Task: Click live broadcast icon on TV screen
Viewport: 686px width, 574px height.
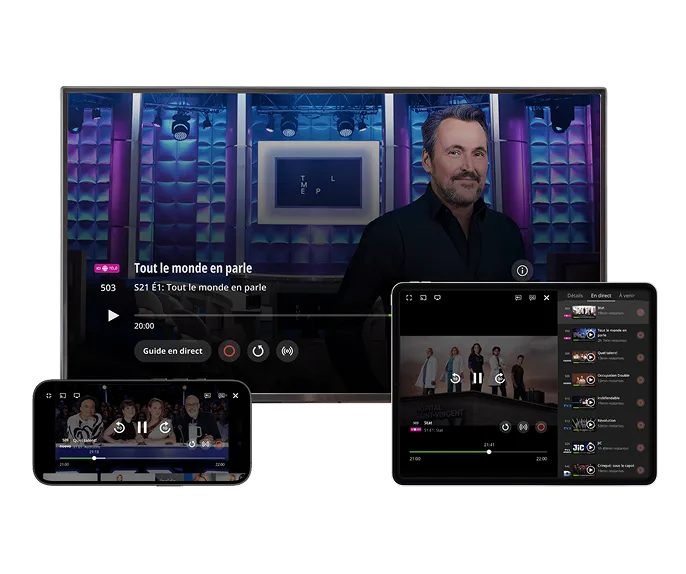Action: 287,351
